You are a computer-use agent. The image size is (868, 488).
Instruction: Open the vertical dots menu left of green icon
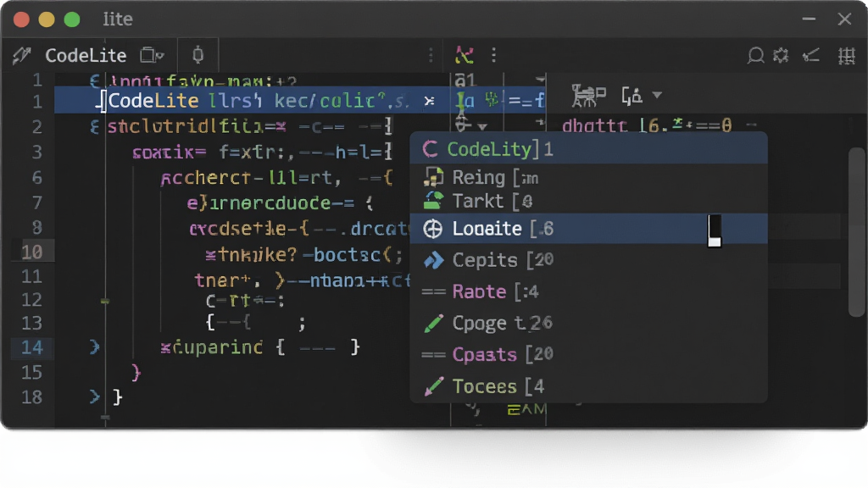point(431,55)
